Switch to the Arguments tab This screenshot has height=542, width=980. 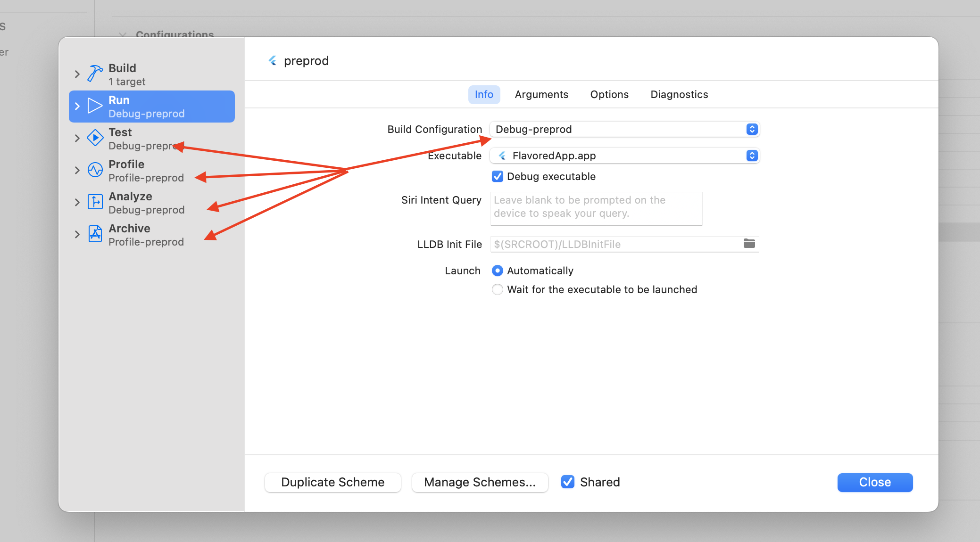541,94
